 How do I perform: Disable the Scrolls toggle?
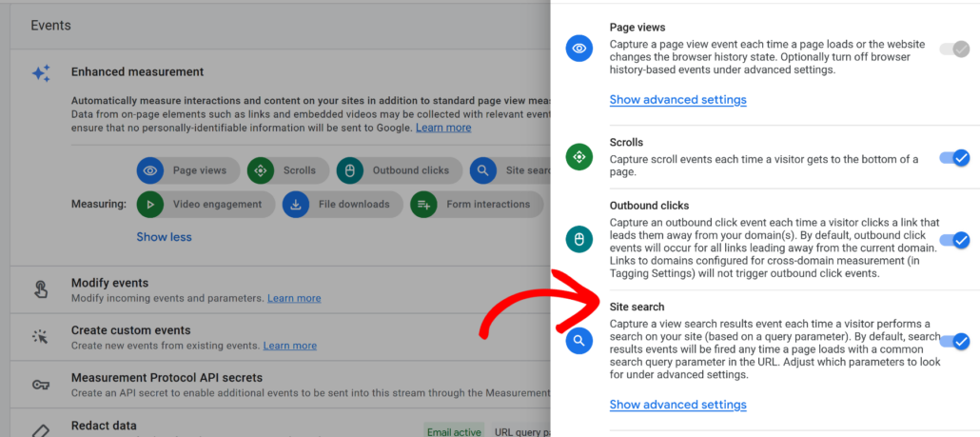click(954, 157)
